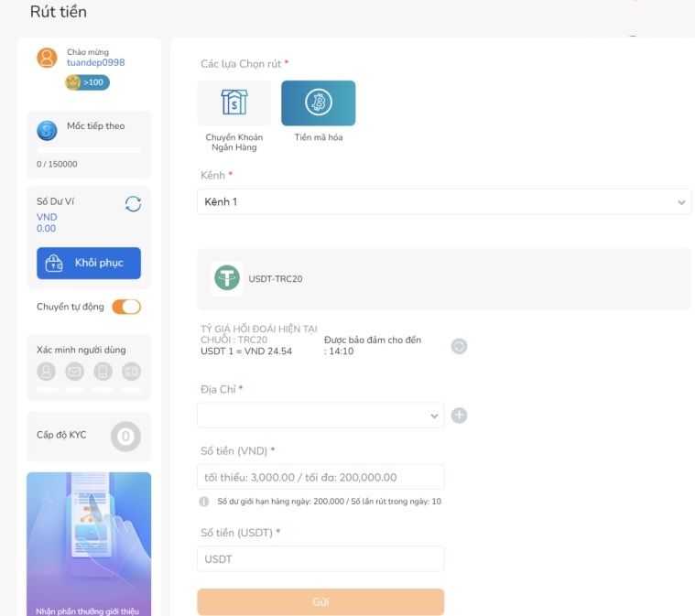Click the Khôi phục restore button
The height and width of the screenshot is (616, 695).
[89, 264]
